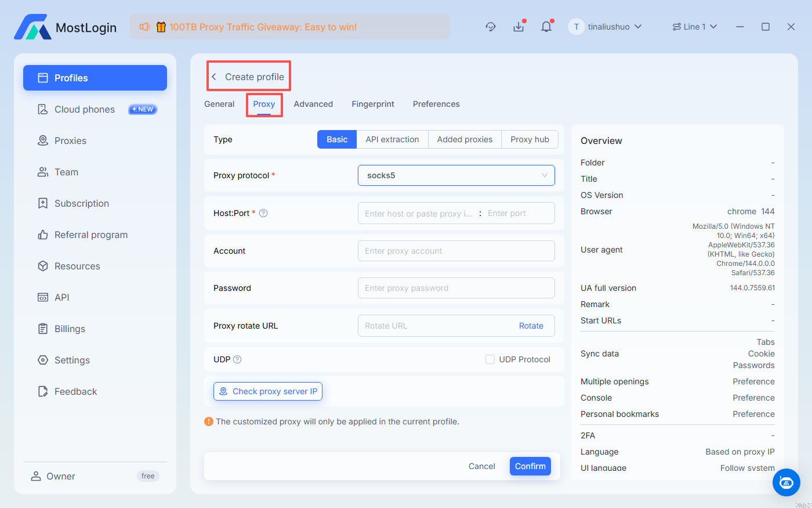Click the UDP help question icon
Viewport: 812px width, 508px height.
[237, 359]
